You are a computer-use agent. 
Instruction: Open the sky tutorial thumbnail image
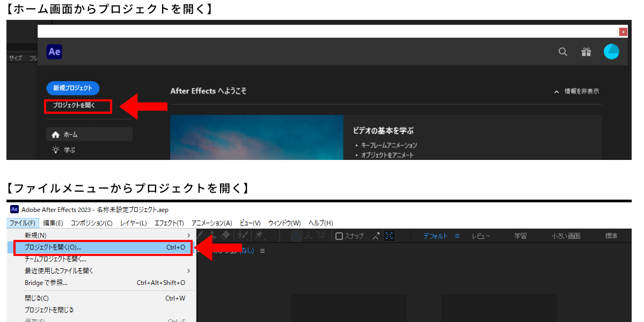coord(257,137)
